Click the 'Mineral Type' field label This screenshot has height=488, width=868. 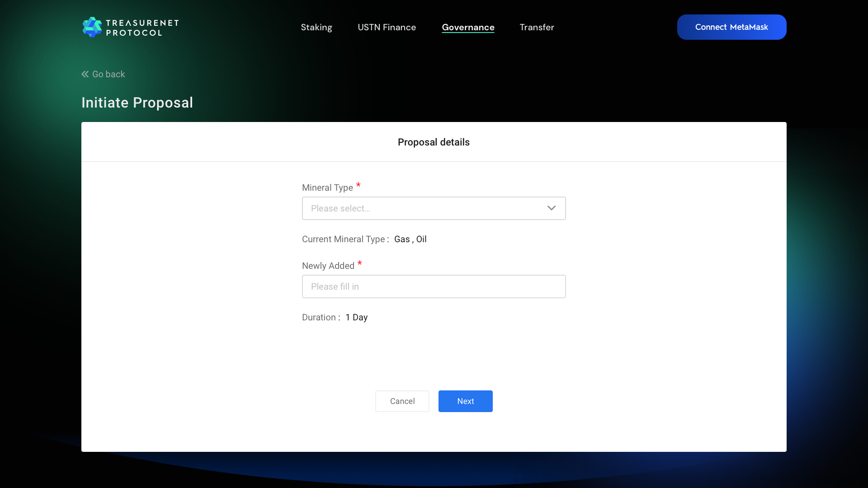click(327, 188)
